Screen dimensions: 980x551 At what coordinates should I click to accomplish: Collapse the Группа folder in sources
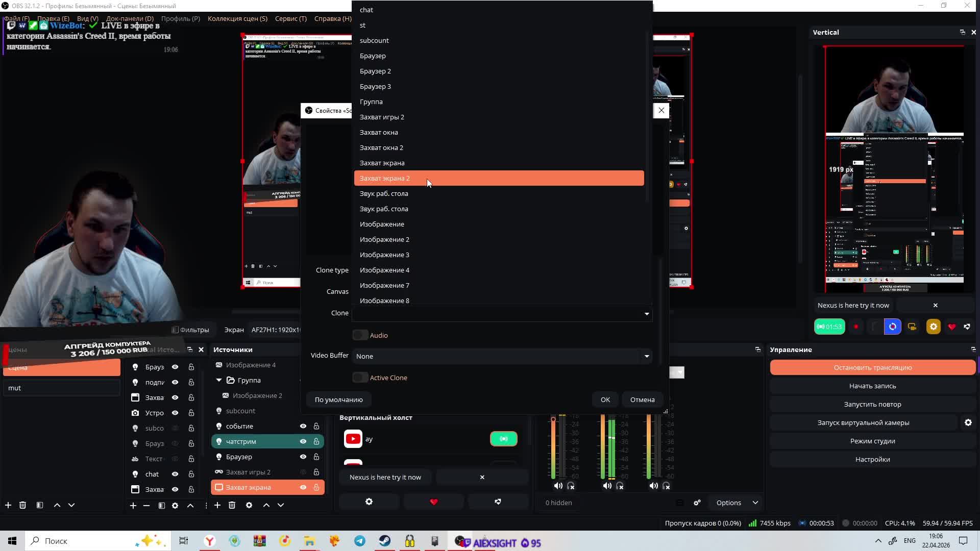point(219,380)
